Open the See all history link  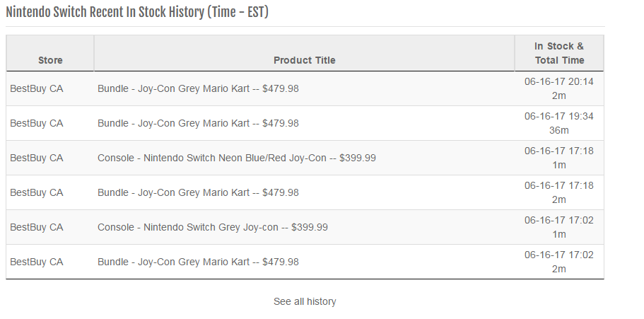pos(305,301)
